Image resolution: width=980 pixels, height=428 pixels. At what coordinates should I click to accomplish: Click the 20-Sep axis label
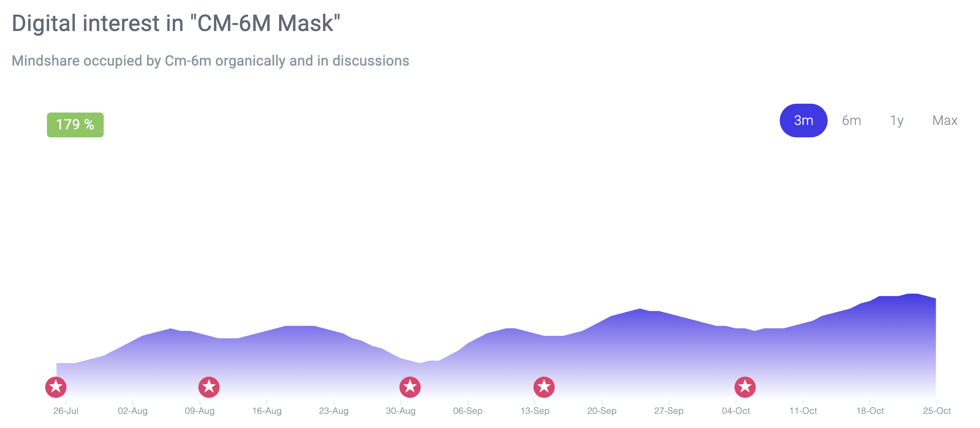(602, 411)
